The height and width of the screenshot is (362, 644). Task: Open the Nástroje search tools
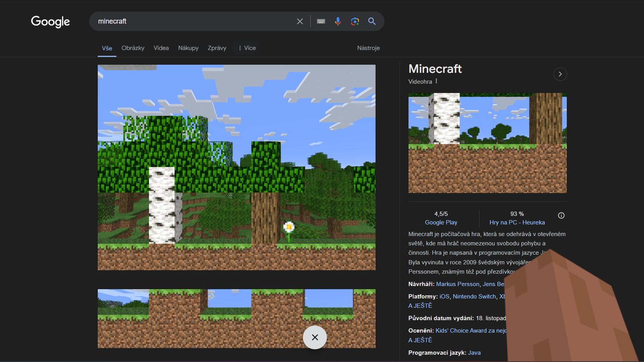click(x=368, y=48)
